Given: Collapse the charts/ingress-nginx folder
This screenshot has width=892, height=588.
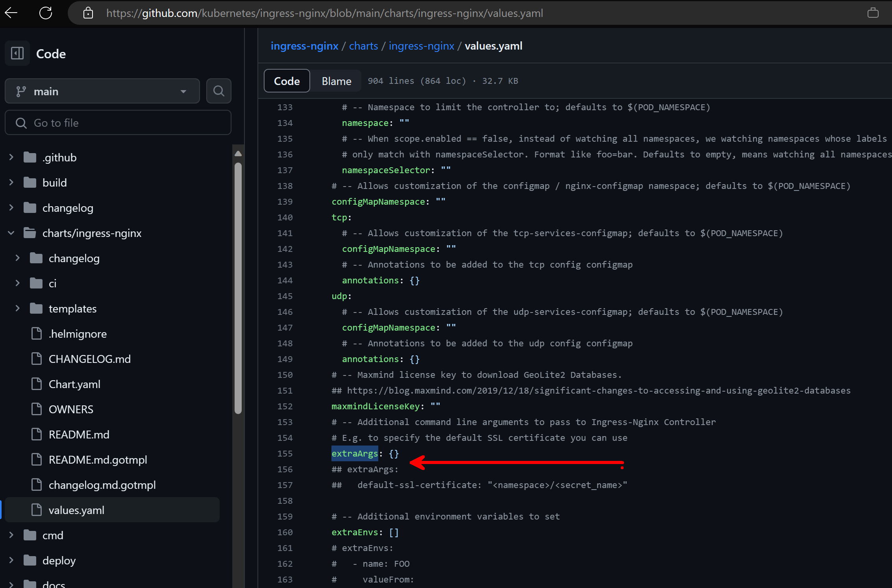Looking at the screenshot, I should pyautogui.click(x=11, y=233).
